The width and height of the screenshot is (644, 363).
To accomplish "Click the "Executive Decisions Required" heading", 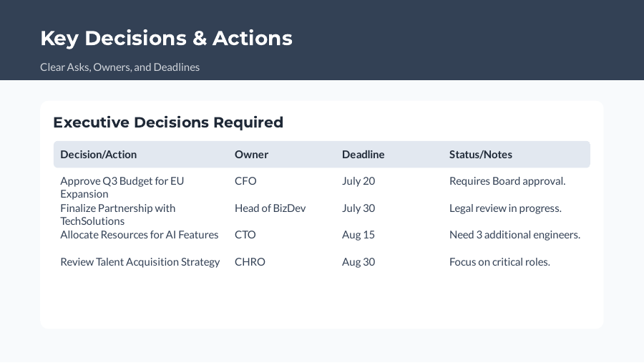I will (168, 122).
